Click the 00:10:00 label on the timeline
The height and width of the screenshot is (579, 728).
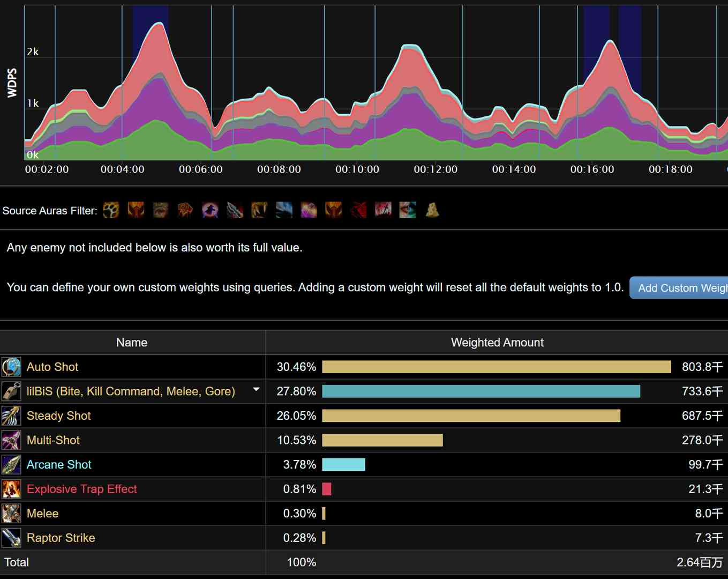(357, 169)
